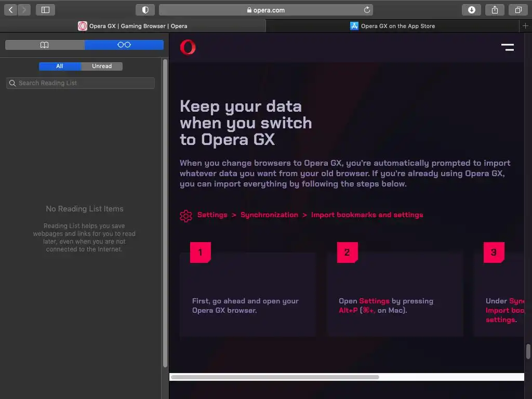Select the All filter in Reading List
The width and height of the screenshot is (532, 399).
[x=60, y=66]
